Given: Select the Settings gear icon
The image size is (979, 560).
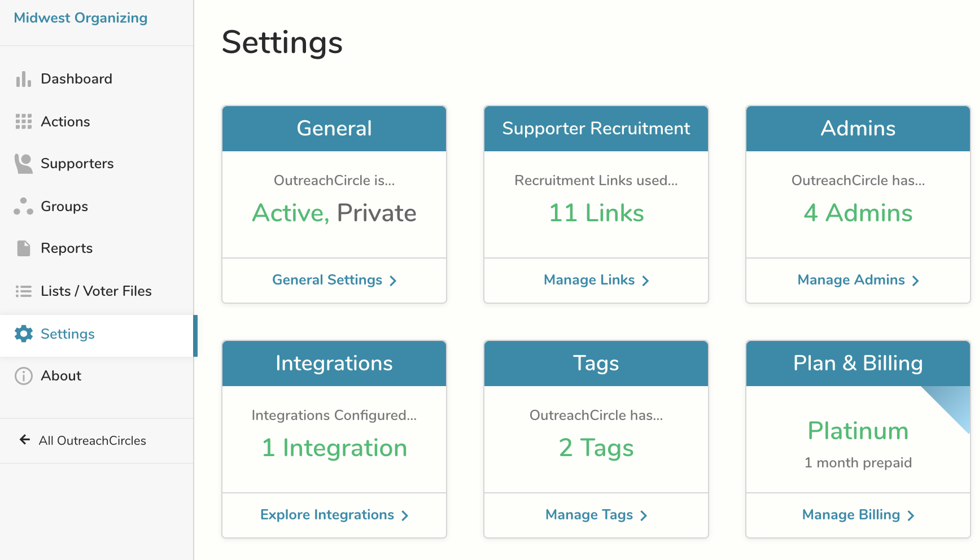Looking at the screenshot, I should click(x=24, y=334).
